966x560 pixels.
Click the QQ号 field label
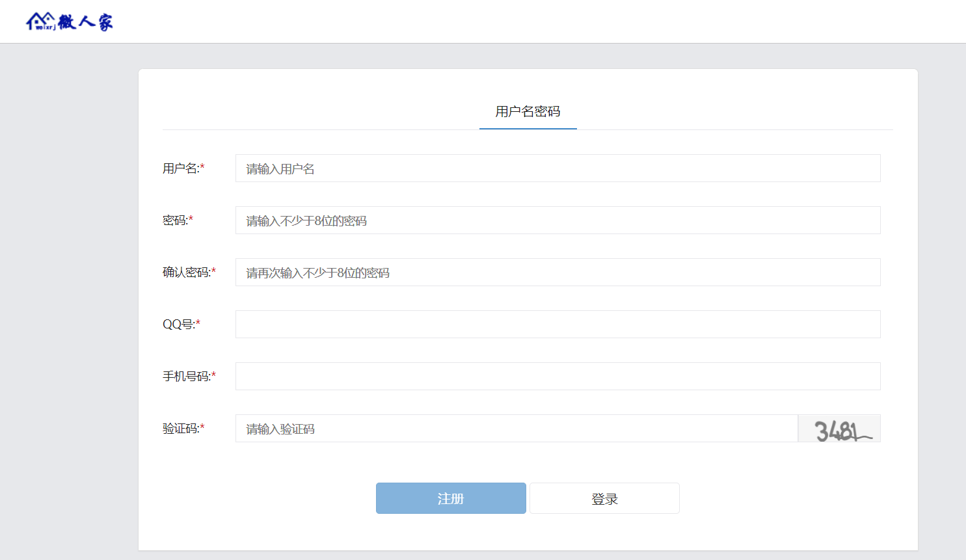pos(178,325)
